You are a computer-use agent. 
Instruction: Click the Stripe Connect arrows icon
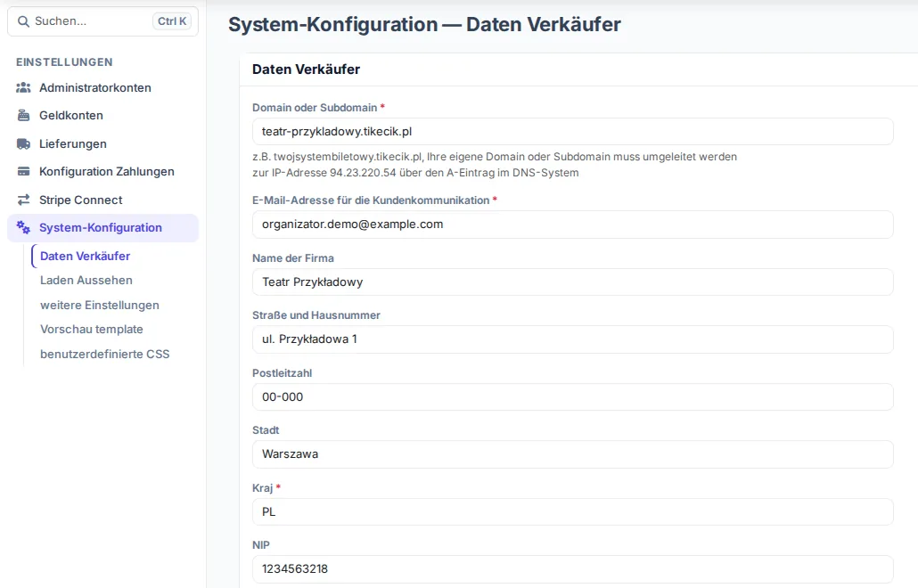[23, 200]
